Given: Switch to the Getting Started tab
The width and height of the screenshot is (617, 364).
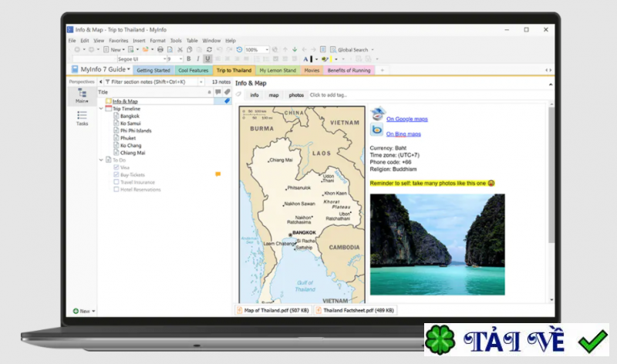Looking at the screenshot, I should click(153, 70).
